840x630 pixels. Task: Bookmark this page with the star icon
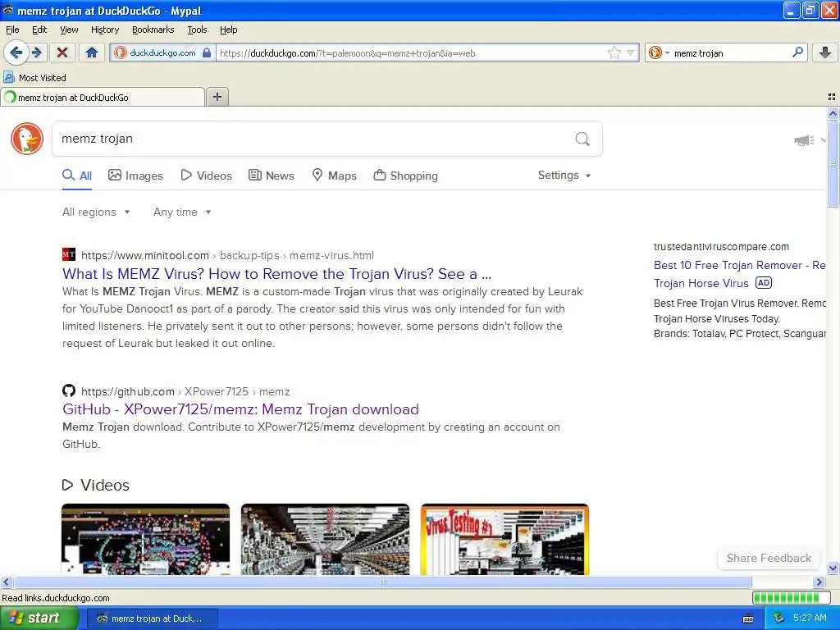coord(614,52)
